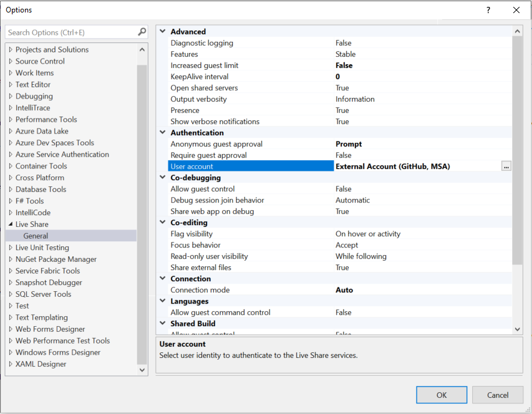532x414 pixels.
Task: Focus the Search Options input field
Action: (x=70, y=32)
